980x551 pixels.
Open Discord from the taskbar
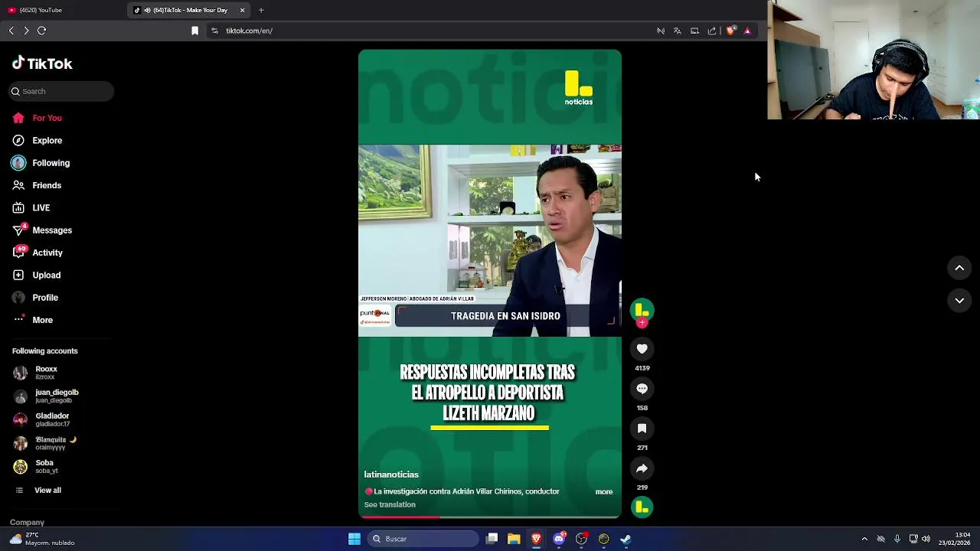(x=559, y=539)
